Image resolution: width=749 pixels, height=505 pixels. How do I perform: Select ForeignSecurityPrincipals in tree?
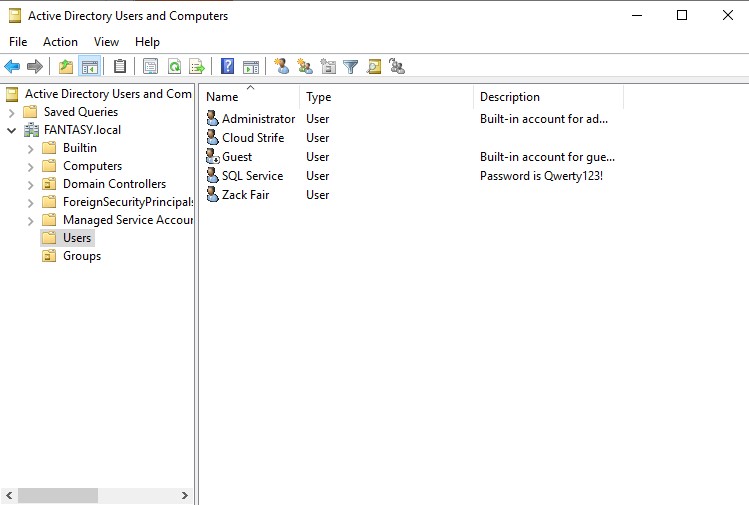tap(128, 202)
